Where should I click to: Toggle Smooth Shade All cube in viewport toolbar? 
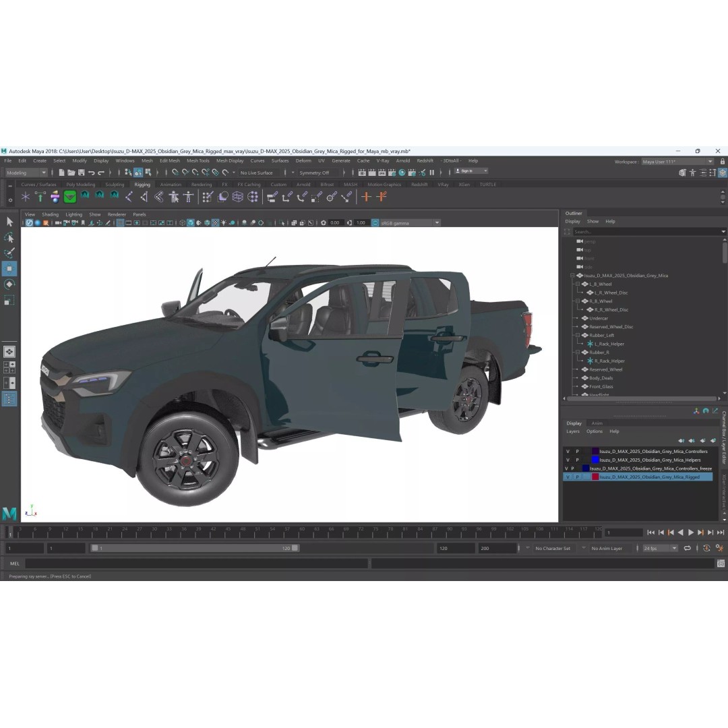[191, 223]
